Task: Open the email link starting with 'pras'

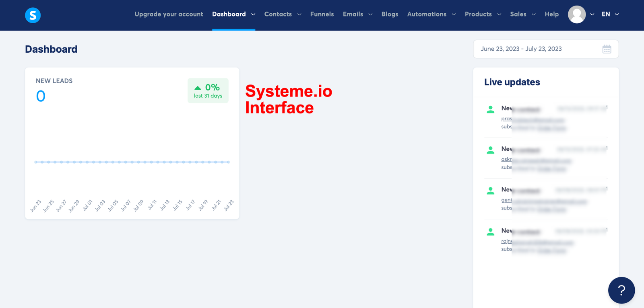Action: (x=533, y=119)
